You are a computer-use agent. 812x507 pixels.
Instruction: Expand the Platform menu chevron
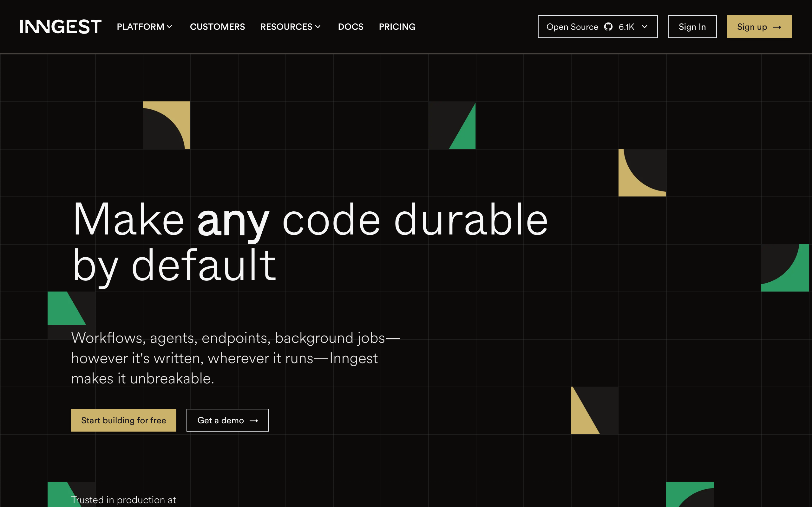point(169,27)
